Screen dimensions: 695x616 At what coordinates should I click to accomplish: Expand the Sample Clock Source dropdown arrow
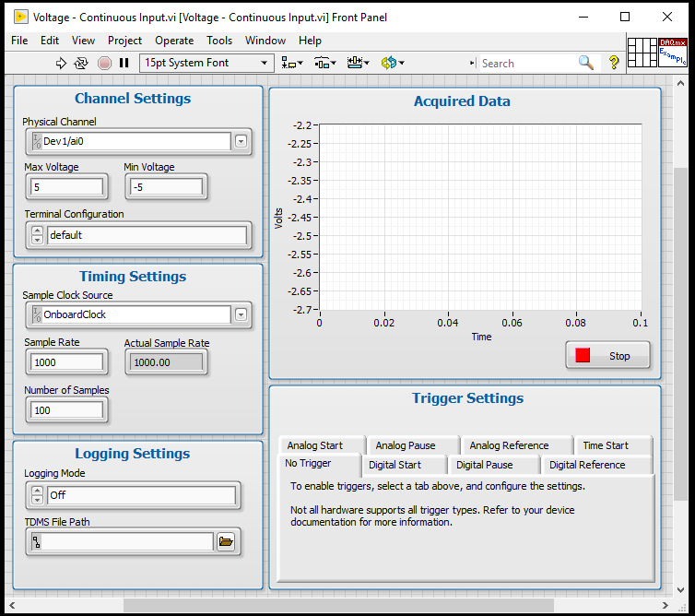click(241, 314)
